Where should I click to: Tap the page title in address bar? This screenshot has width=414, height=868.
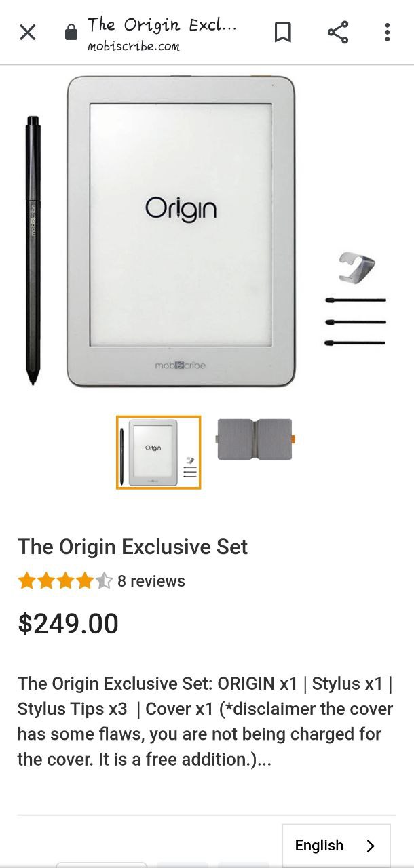point(162,25)
